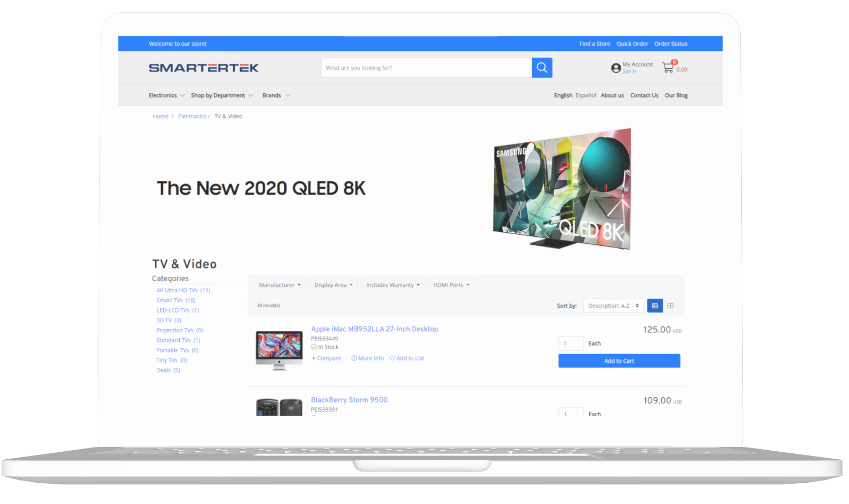
Task: Open Smart TVs category
Action: tap(176, 300)
